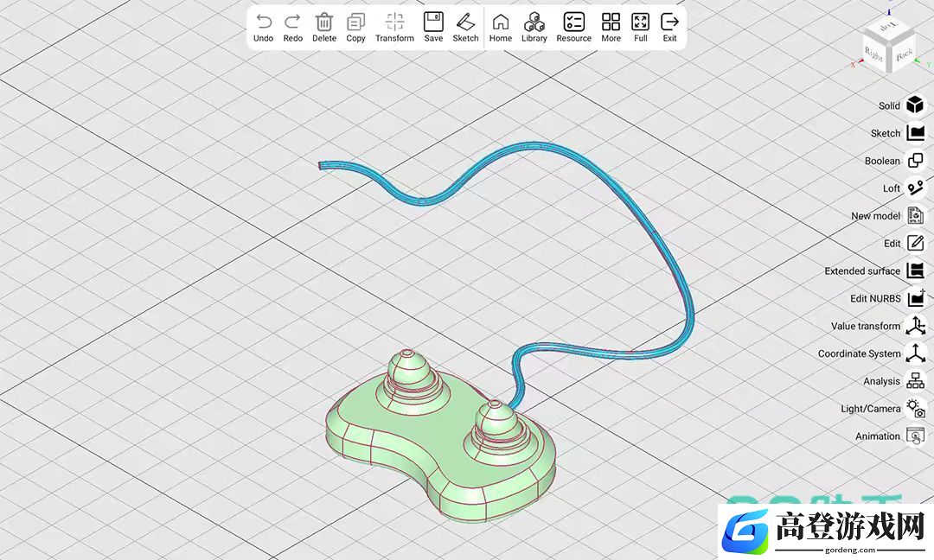Viewport: 934px width, 560px height.
Task: Click the Right face of the view cube
Action: click(x=874, y=54)
